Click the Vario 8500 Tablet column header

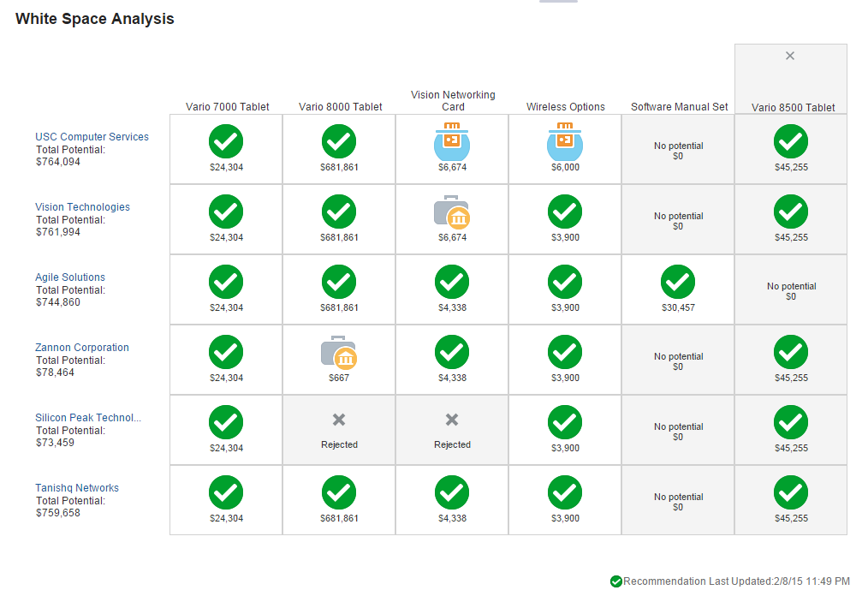pos(793,107)
